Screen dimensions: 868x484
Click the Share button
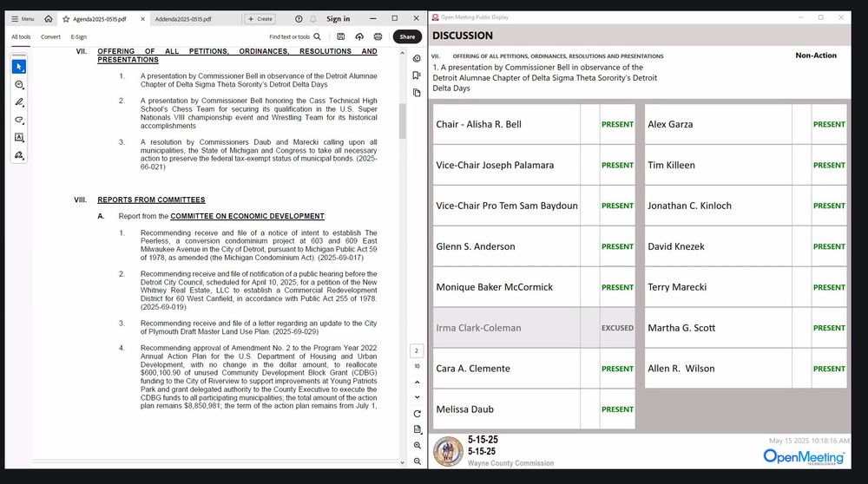[x=407, y=36]
